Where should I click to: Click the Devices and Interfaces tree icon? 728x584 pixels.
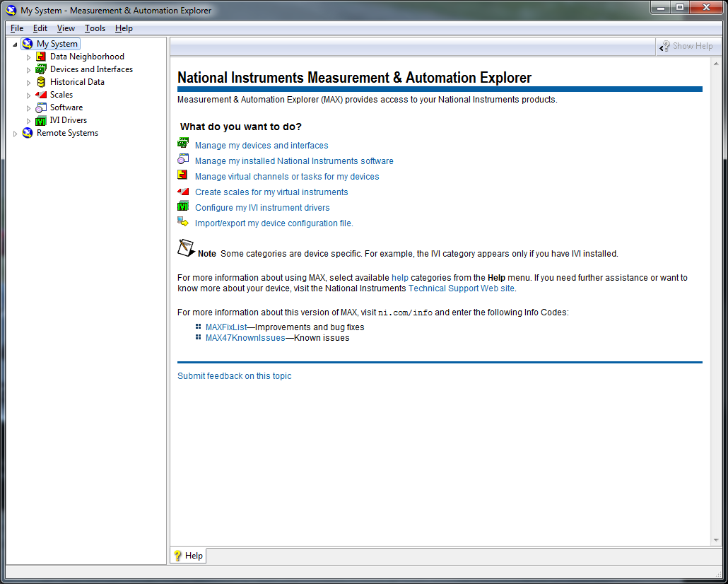(x=41, y=69)
